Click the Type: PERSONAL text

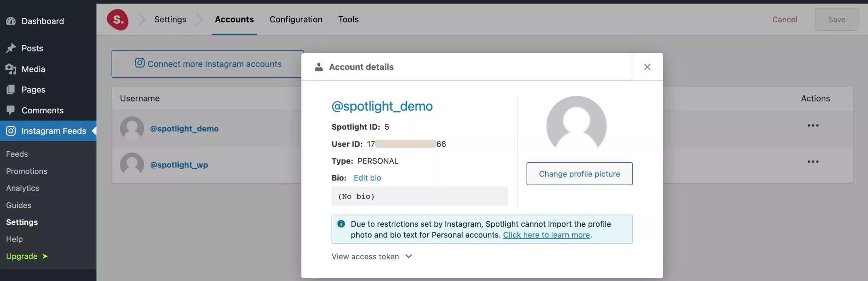point(365,161)
